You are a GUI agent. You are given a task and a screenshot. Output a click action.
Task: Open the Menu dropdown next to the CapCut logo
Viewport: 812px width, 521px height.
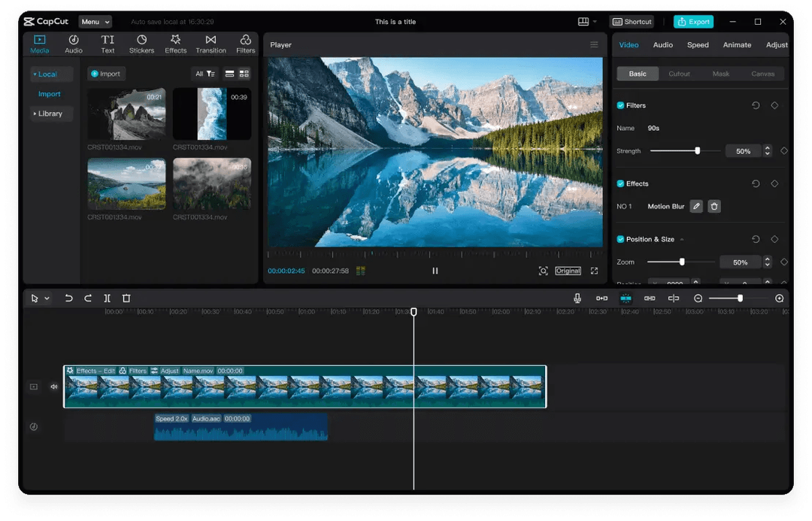(x=95, y=21)
